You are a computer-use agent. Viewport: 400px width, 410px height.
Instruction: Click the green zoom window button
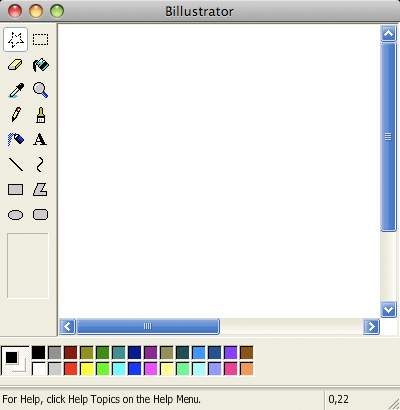coord(57,11)
